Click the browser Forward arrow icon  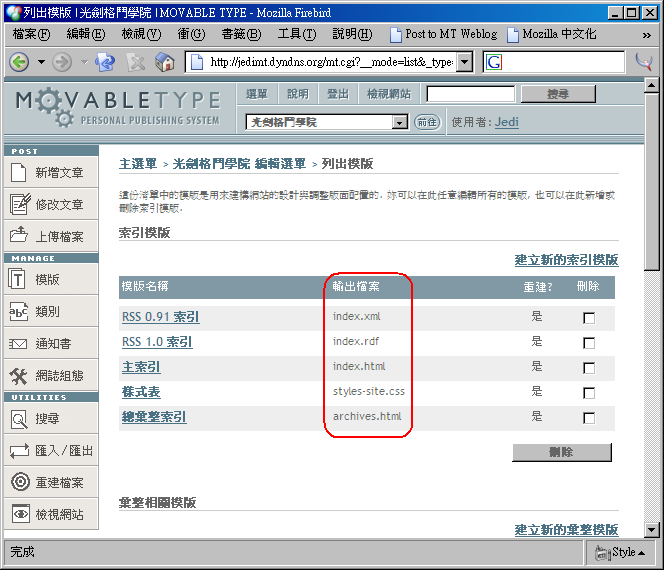[x=62, y=63]
